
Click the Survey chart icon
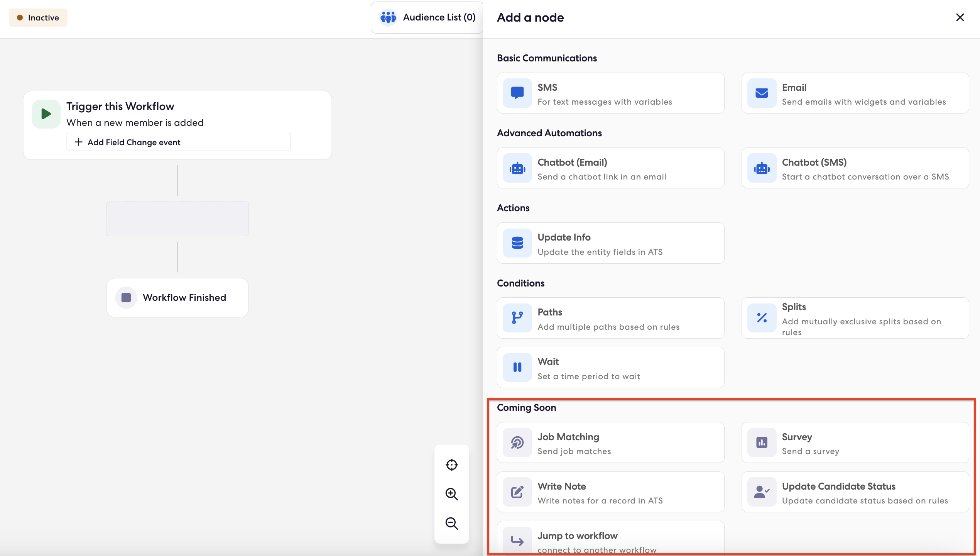(x=761, y=442)
